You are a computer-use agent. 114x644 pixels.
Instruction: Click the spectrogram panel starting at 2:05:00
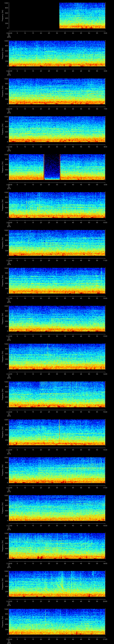pyautogui.click(x=57, y=53)
